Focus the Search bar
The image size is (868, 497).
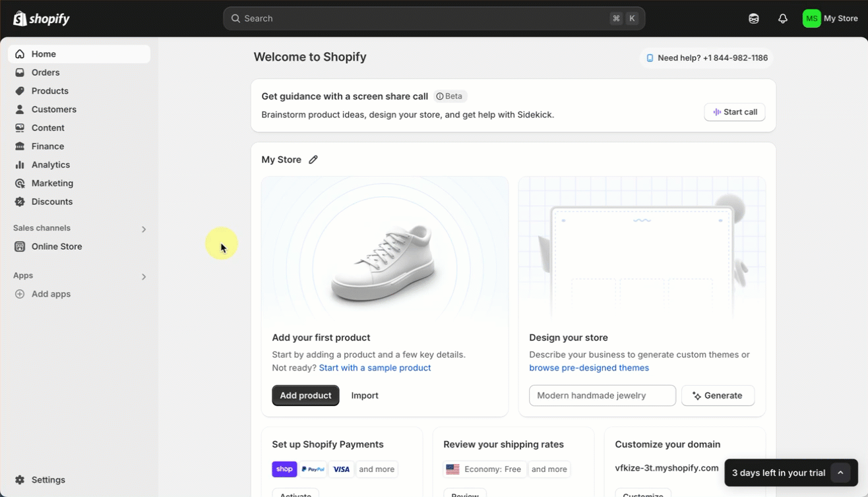(x=434, y=18)
